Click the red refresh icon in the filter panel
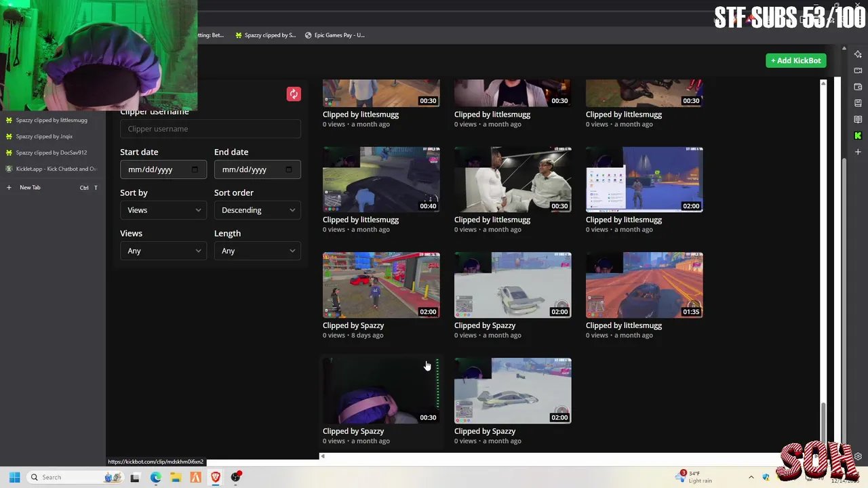The image size is (868, 488). pos(294,94)
